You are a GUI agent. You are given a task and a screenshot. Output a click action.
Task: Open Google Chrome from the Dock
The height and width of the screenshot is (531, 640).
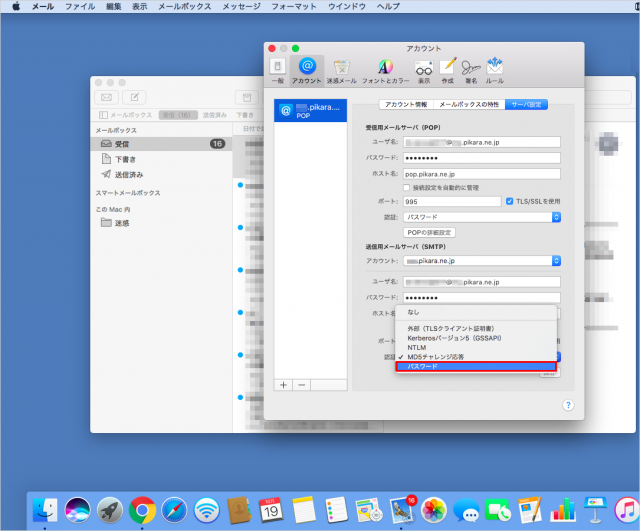point(142,510)
